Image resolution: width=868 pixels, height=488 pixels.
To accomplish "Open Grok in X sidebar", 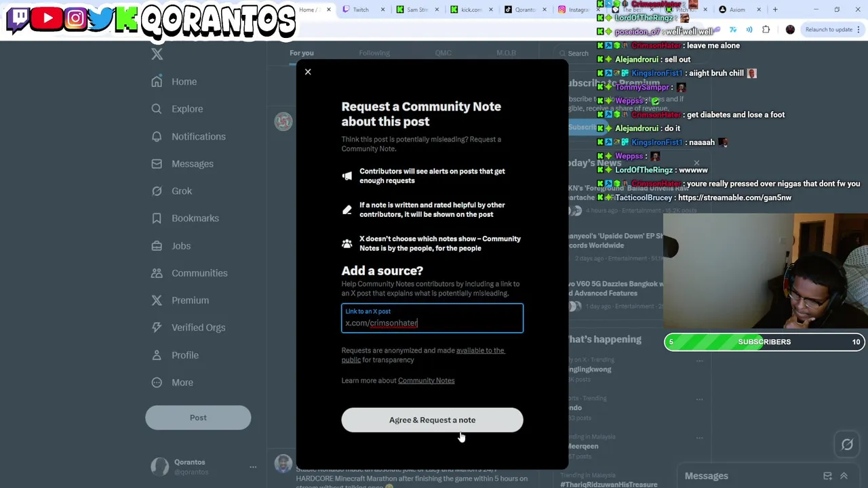I will coord(182,191).
